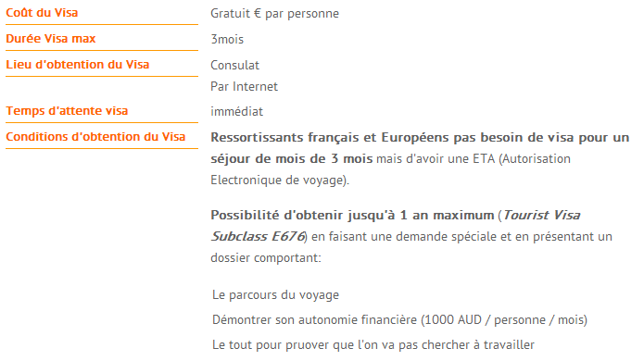644x361 pixels.
Task: Click the "Gratuit € par personne" text
Action: pos(274,14)
